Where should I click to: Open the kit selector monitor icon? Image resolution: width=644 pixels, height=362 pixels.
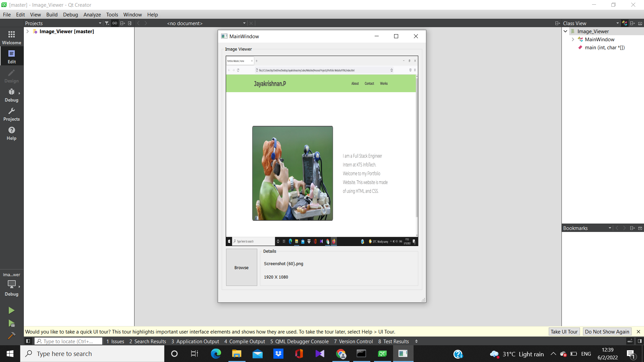[12, 284]
